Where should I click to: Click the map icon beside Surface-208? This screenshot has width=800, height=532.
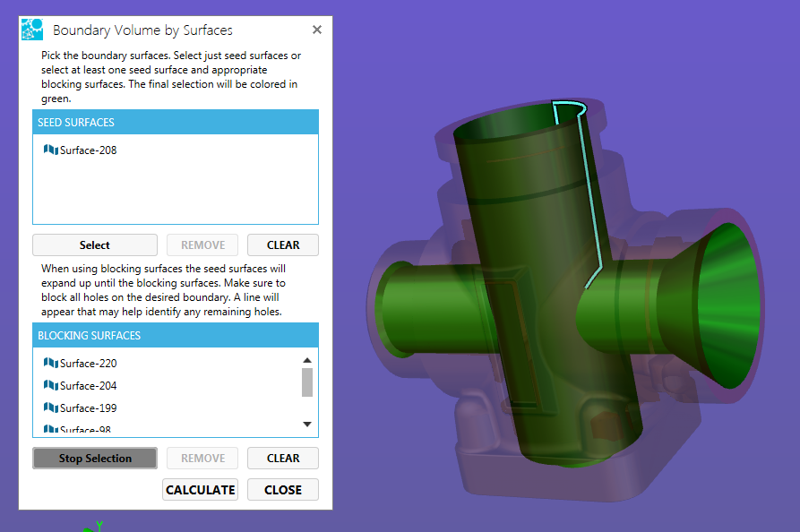[50, 150]
